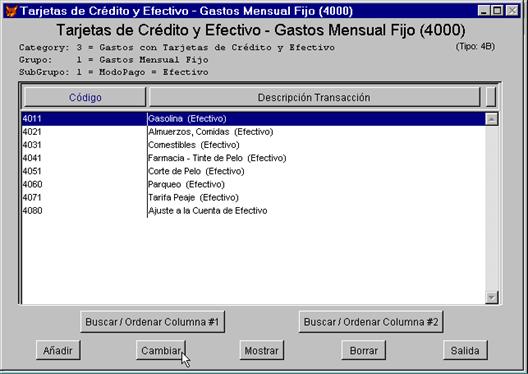The height and width of the screenshot is (374, 528).
Task: Select code 4021 cell
Action: (x=84, y=132)
